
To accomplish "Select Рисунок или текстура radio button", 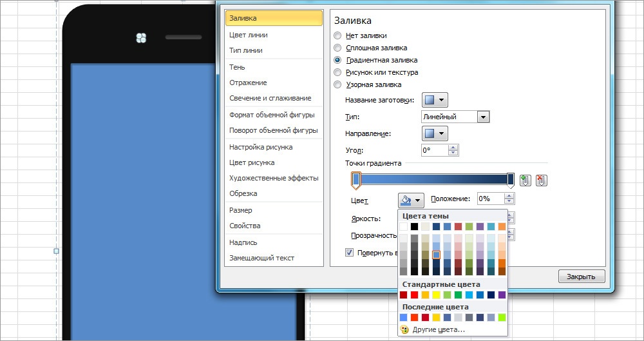I will (x=337, y=72).
